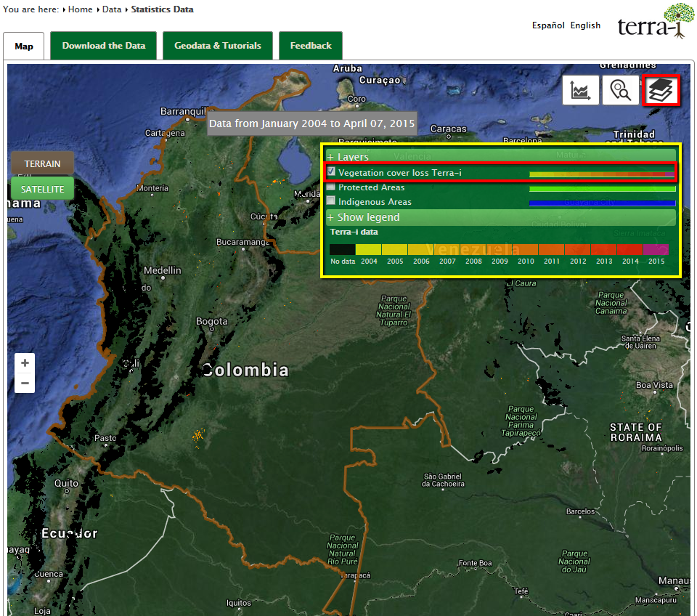The image size is (697, 616).
Task: Collapse the Layers section header
Action: 501,157
